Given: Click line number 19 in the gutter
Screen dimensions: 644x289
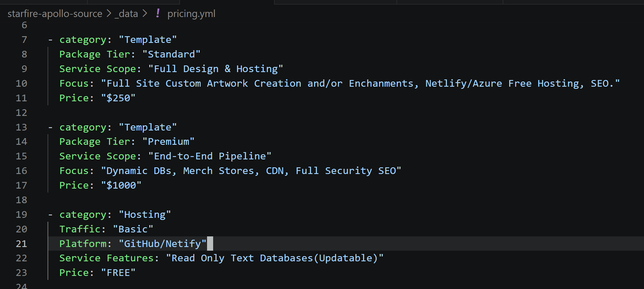Looking at the screenshot, I should pos(21,215).
